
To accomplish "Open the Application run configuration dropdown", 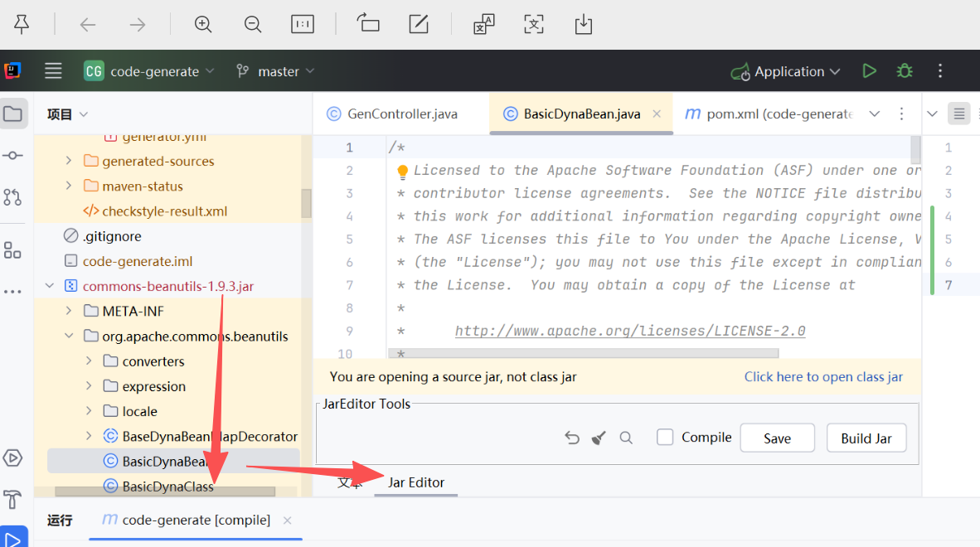I will coord(785,71).
